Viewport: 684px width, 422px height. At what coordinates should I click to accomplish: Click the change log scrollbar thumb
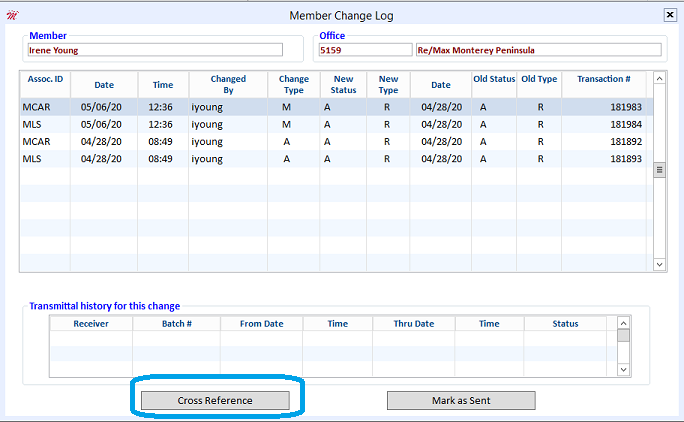660,170
